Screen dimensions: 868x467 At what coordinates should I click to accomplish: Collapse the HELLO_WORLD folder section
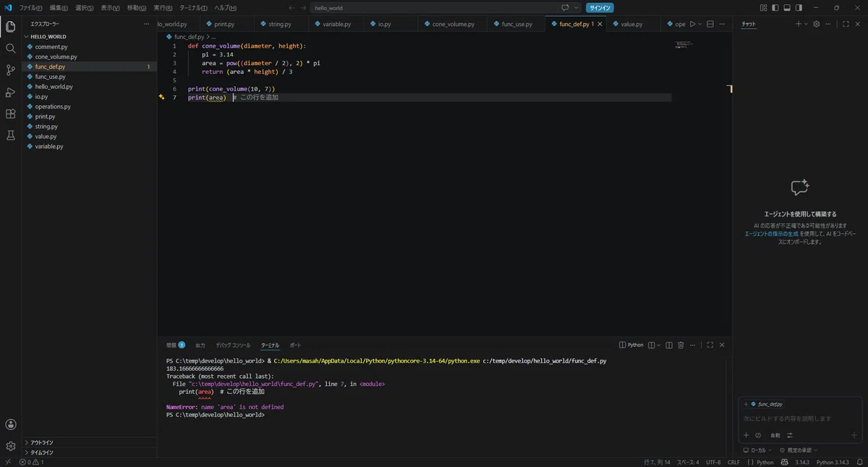coord(48,36)
